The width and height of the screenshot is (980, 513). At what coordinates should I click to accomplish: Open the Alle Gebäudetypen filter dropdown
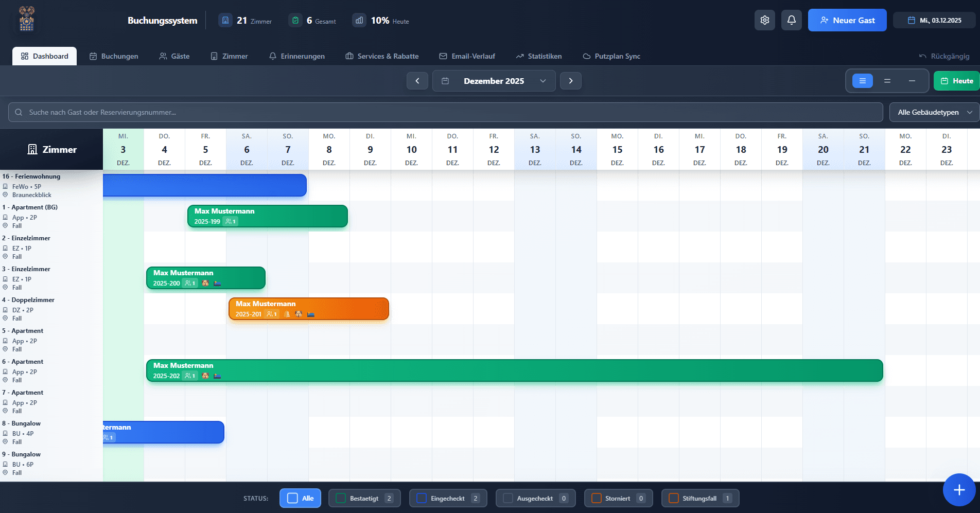(934, 112)
